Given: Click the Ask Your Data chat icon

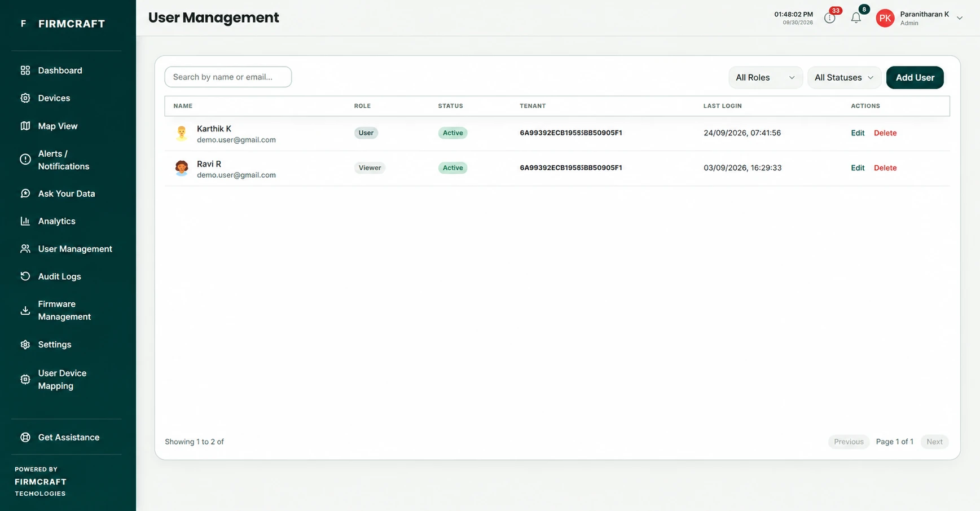Looking at the screenshot, I should (x=25, y=193).
